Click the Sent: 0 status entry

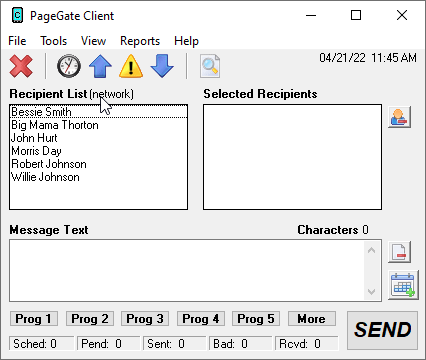click(174, 344)
